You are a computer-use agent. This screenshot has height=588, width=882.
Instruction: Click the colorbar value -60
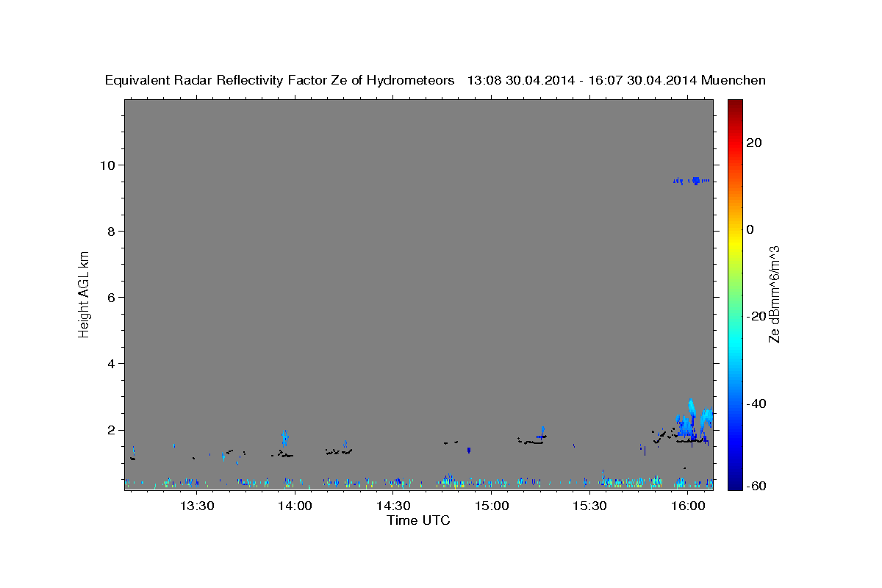pyautogui.click(x=756, y=486)
